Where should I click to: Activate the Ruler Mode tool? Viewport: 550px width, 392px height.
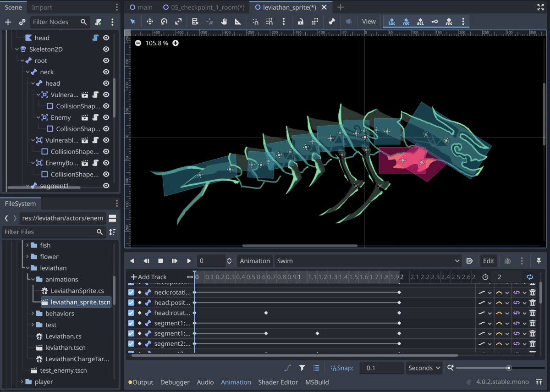pos(238,22)
